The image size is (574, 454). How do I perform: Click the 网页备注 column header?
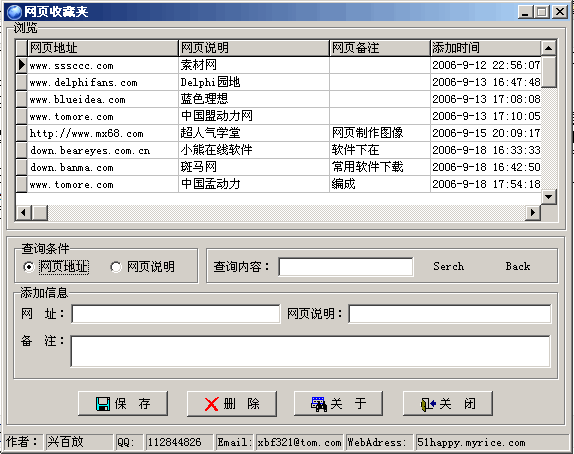coord(380,48)
